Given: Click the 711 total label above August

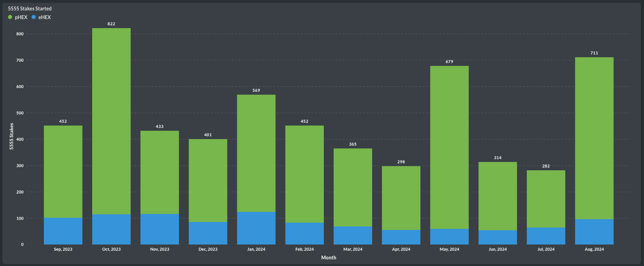Looking at the screenshot, I should click(x=594, y=53).
